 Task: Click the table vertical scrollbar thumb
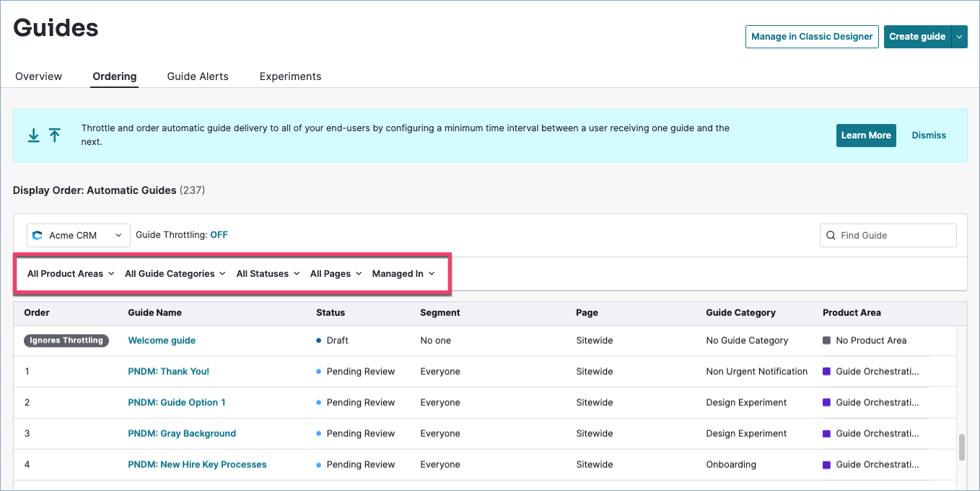[961, 447]
